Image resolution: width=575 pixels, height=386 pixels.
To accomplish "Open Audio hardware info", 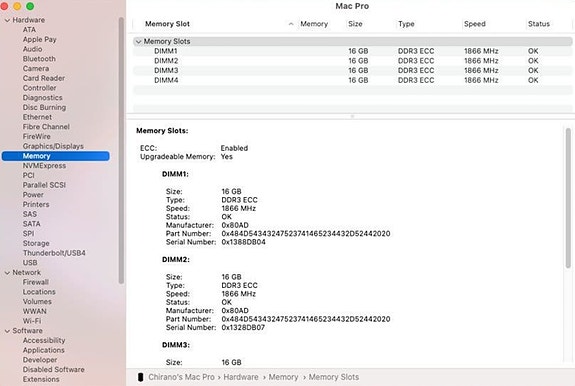I will [x=32, y=49].
